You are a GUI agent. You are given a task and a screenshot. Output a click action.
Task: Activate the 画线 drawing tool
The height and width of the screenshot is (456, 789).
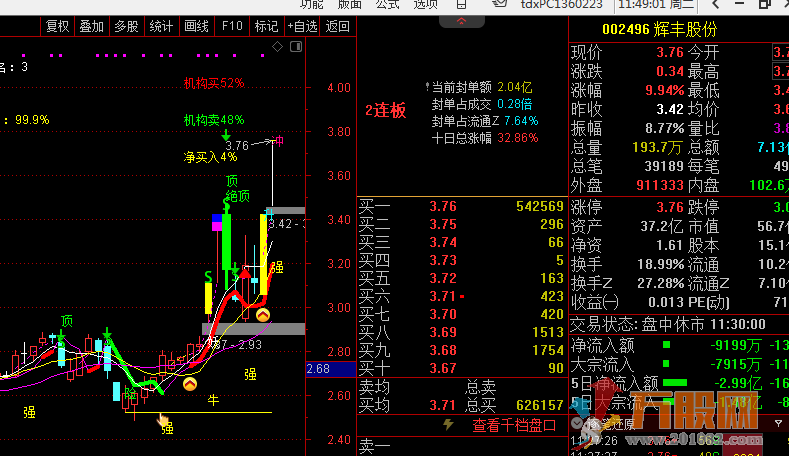pos(196,26)
